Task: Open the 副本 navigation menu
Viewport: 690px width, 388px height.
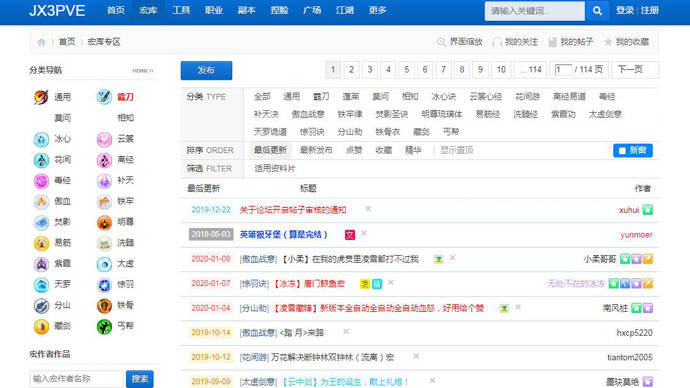Action: (246, 10)
